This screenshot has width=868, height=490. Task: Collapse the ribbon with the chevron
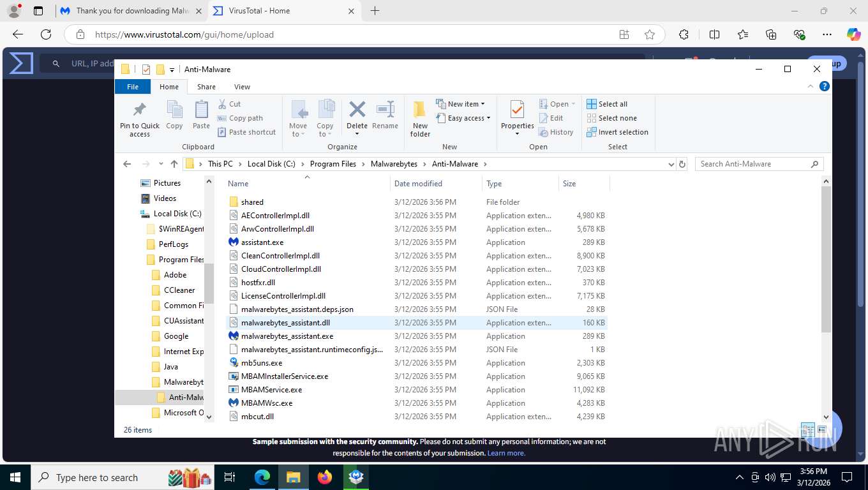coord(811,86)
